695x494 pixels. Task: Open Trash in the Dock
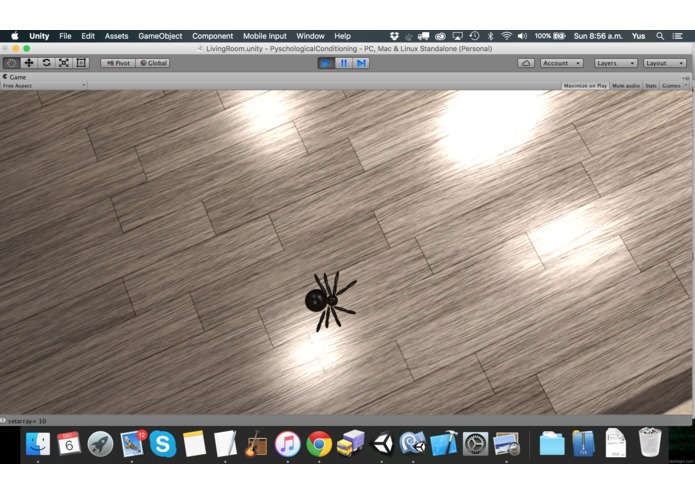[x=650, y=443]
